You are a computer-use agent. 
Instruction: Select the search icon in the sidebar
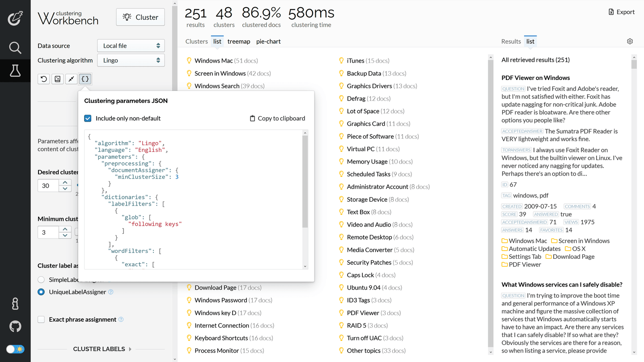click(15, 48)
